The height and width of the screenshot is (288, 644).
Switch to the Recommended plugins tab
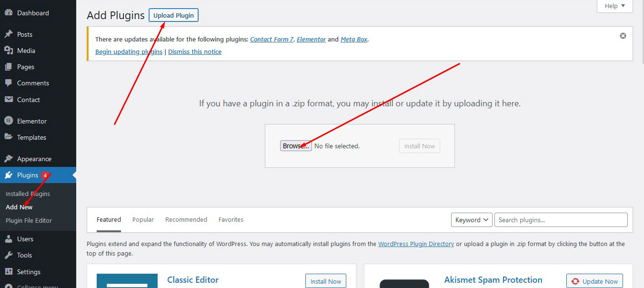click(186, 220)
